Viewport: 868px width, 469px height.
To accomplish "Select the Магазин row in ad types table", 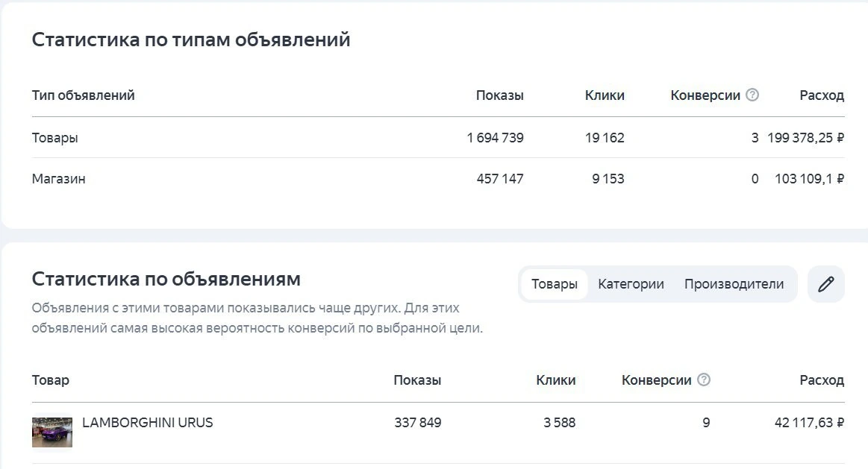I will coord(438,179).
